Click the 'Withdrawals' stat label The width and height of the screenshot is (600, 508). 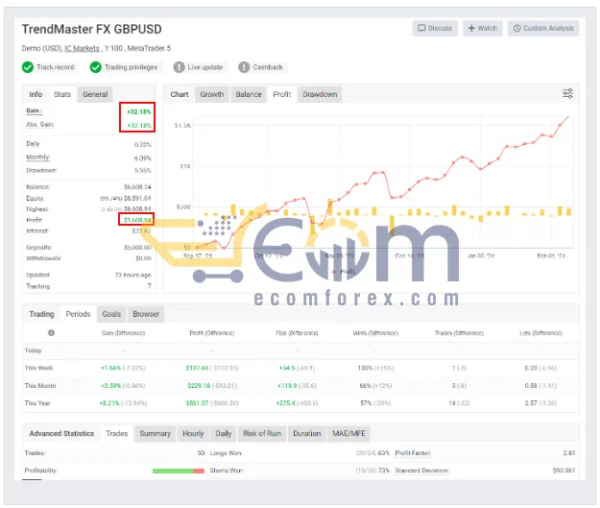pyautogui.click(x=43, y=258)
